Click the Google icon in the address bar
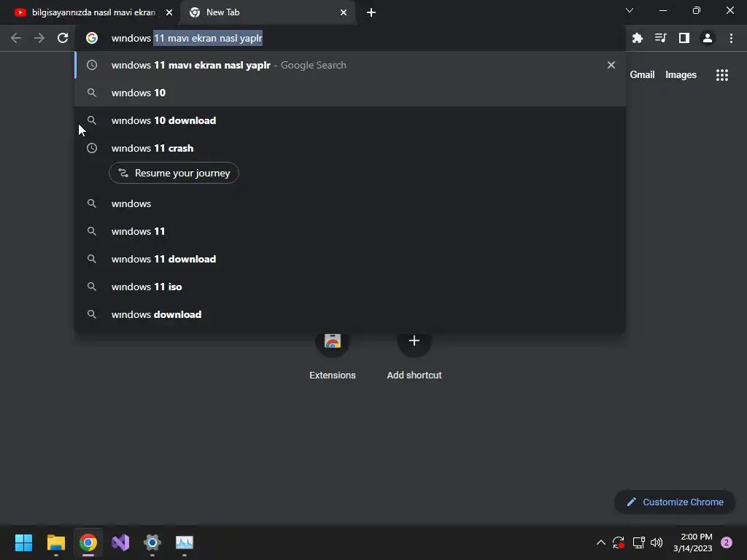 92,38
